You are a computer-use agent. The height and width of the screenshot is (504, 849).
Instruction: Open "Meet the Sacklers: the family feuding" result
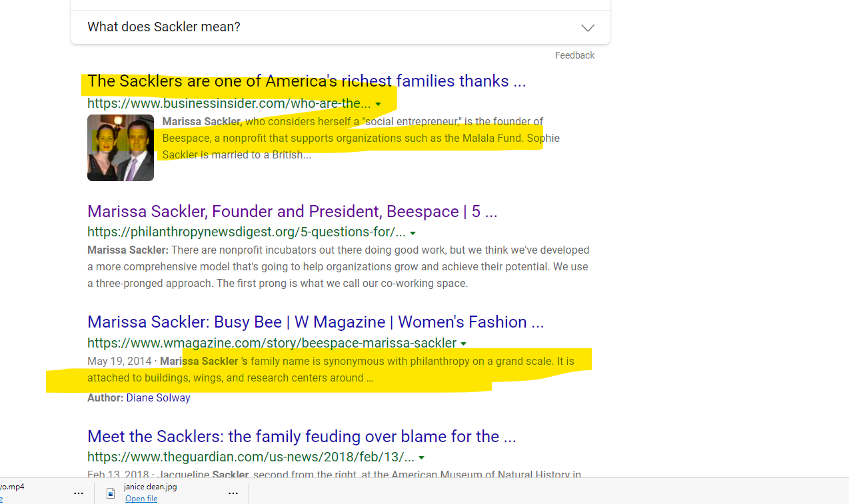pos(302,437)
